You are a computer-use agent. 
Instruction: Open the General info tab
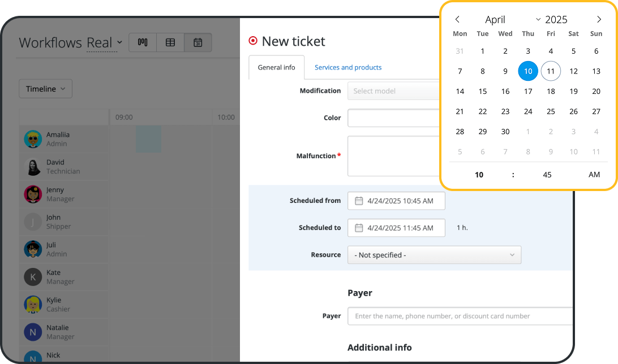[276, 67]
